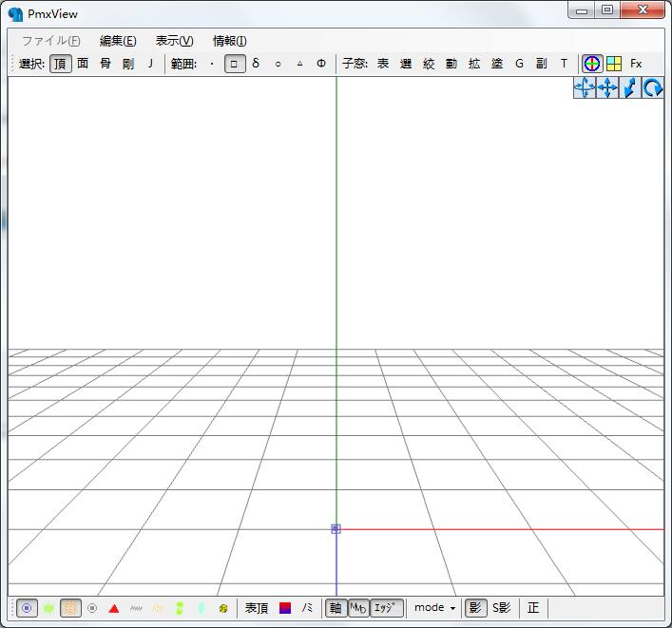Expand the mode dropdown
The height and width of the screenshot is (628, 672).
434,608
